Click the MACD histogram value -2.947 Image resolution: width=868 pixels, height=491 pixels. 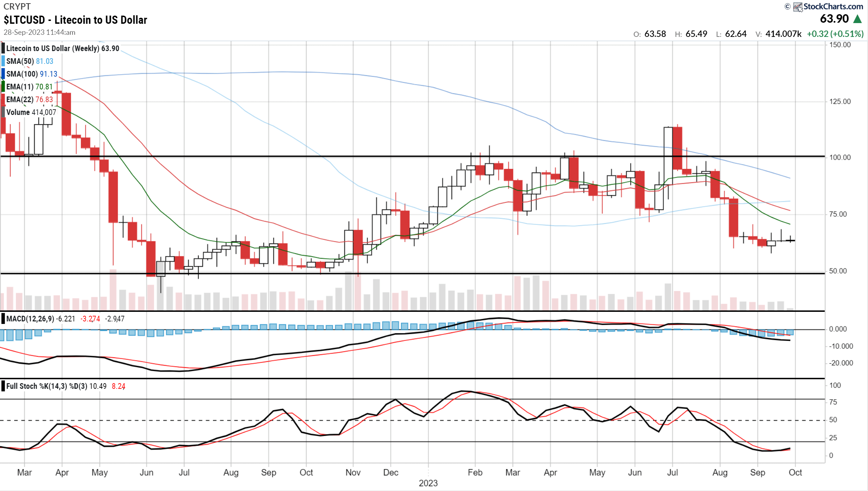tap(115, 319)
